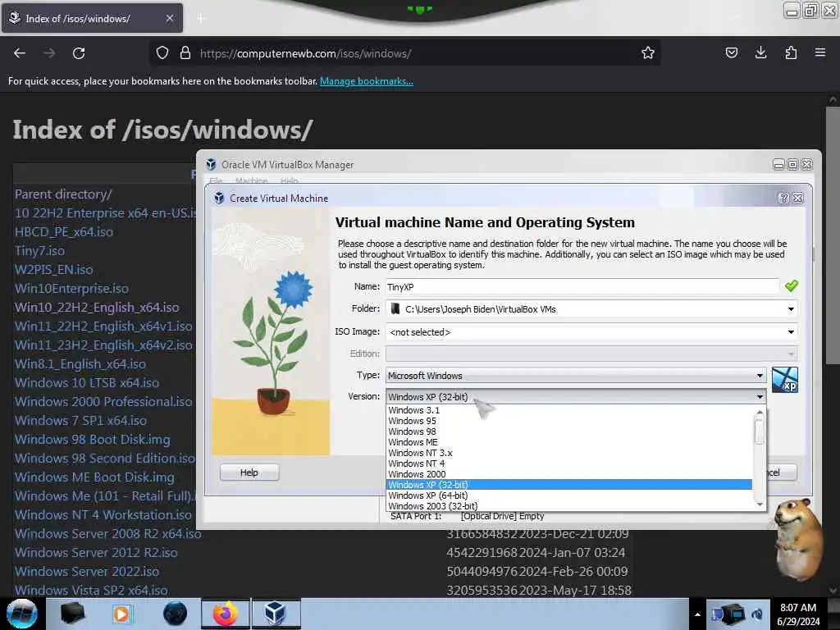Viewport: 840px width, 630px height.
Task: Select Windows 3.1 in version list
Action: tap(569, 410)
